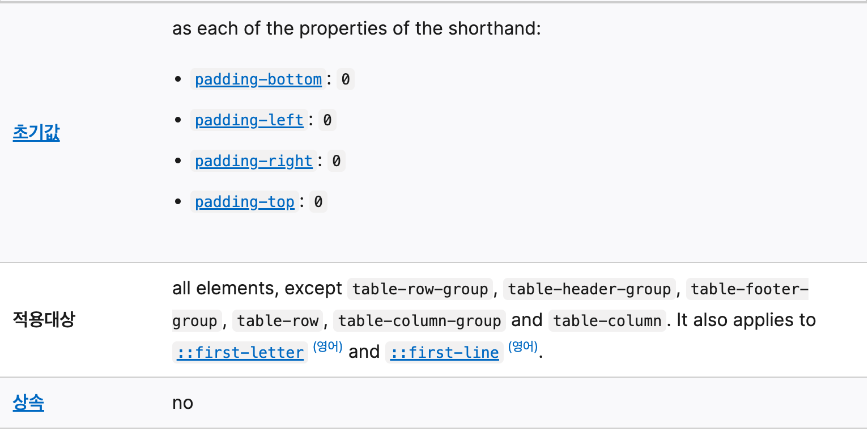Screen dimensions: 868x431
Task: Go to the padding-left property page
Action: 249,120
